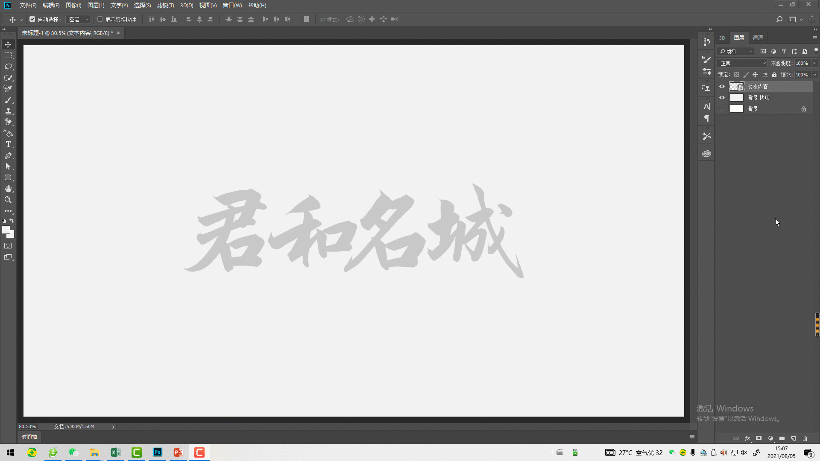The height and width of the screenshot is (461, 820).
Task: Create a new layer icon
Action: click(793, 438)
